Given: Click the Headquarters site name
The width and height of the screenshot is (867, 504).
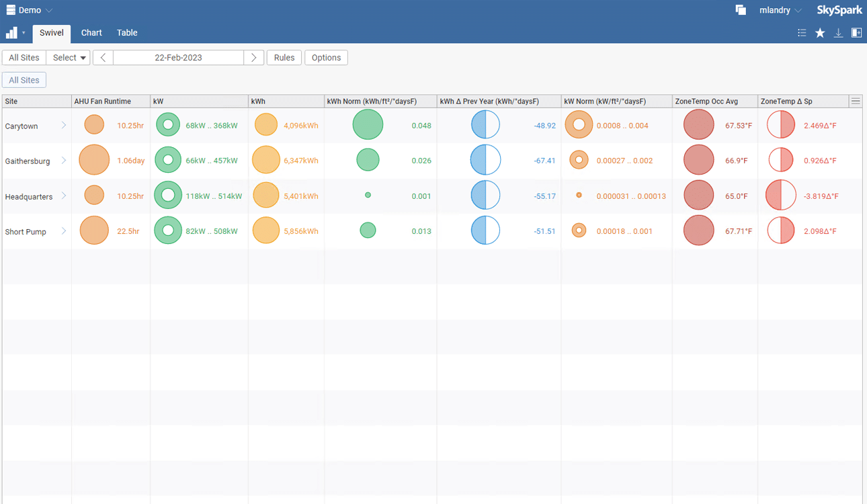Looking at the screenshot, I should point(29,197).
